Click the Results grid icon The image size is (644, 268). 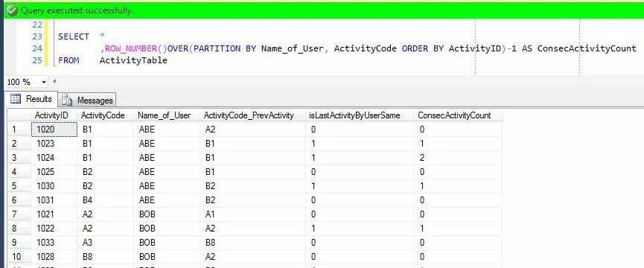(16, 99)
